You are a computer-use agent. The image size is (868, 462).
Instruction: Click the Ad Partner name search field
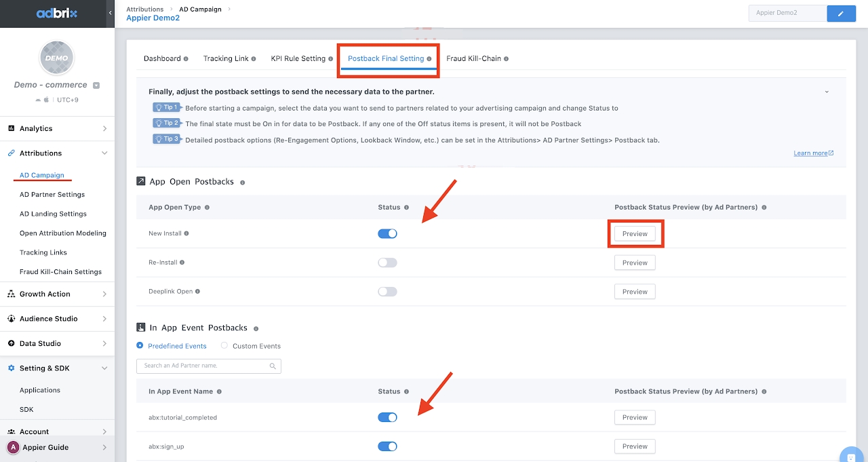click(203, 366)
